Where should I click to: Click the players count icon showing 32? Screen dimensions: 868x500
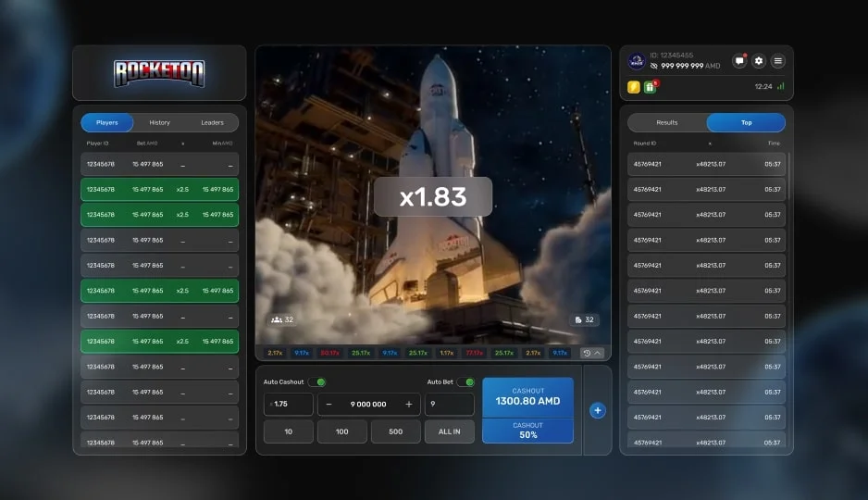tap(282, 319)
